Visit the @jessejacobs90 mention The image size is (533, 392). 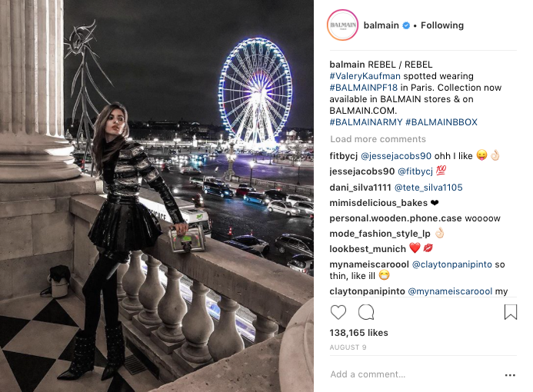[x=395, y=156]
